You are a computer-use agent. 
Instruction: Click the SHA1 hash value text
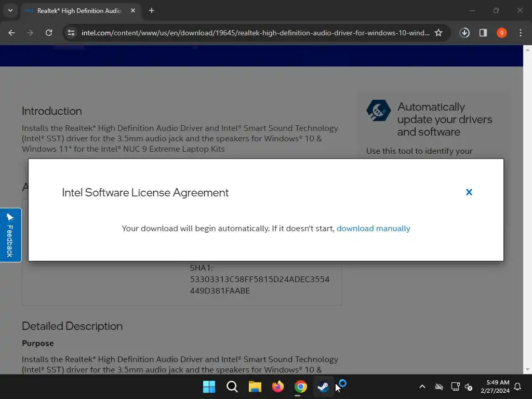tap(260, 285)
